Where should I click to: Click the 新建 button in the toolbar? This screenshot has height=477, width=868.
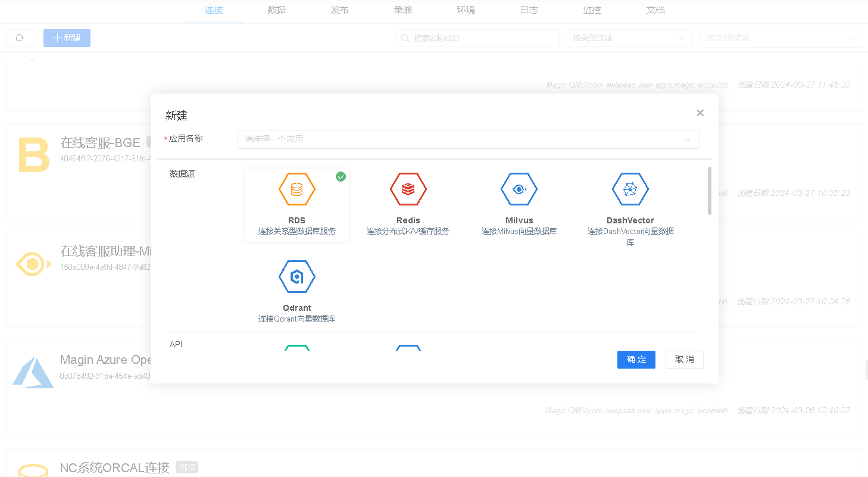point(67,38)
